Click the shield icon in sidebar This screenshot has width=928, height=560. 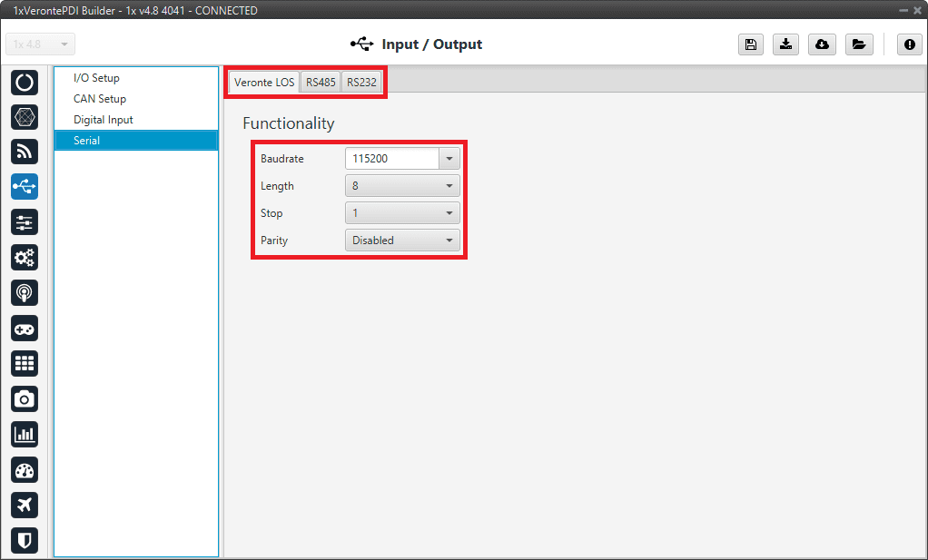coord(25,540)
